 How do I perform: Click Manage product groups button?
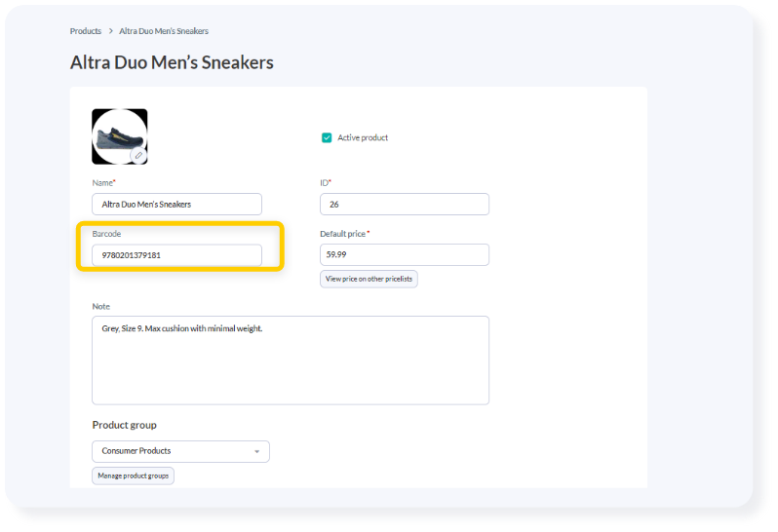point(133,475)
